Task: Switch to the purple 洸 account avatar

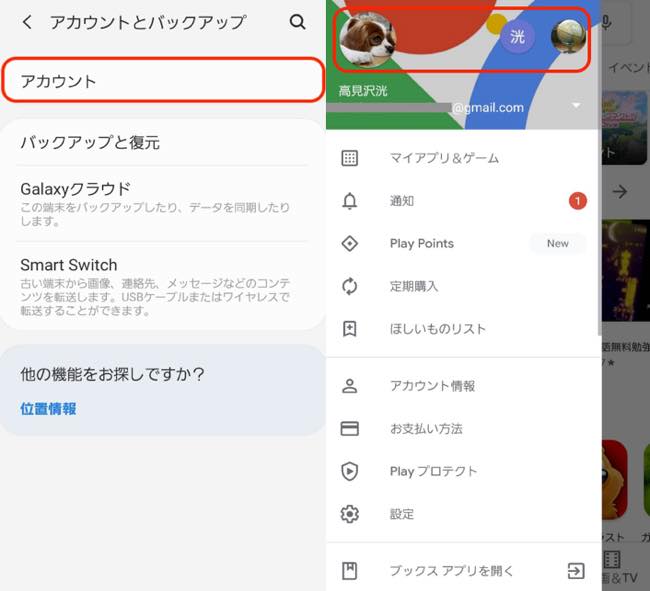Action: [x=517, y=37]
